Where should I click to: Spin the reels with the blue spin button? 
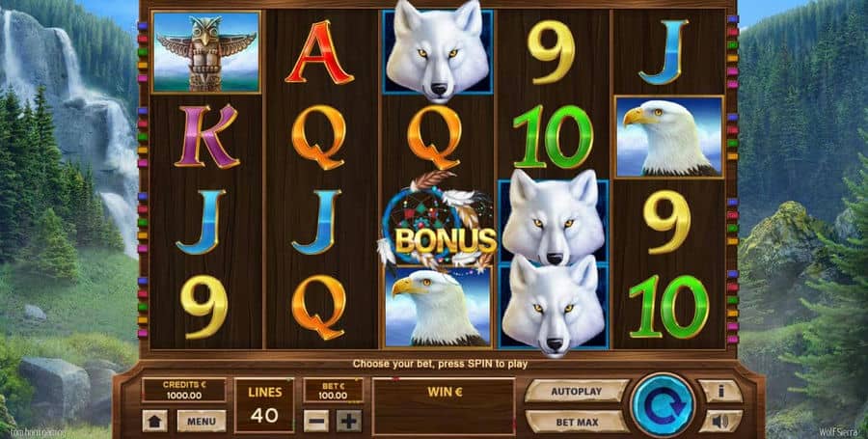point(664,405)
